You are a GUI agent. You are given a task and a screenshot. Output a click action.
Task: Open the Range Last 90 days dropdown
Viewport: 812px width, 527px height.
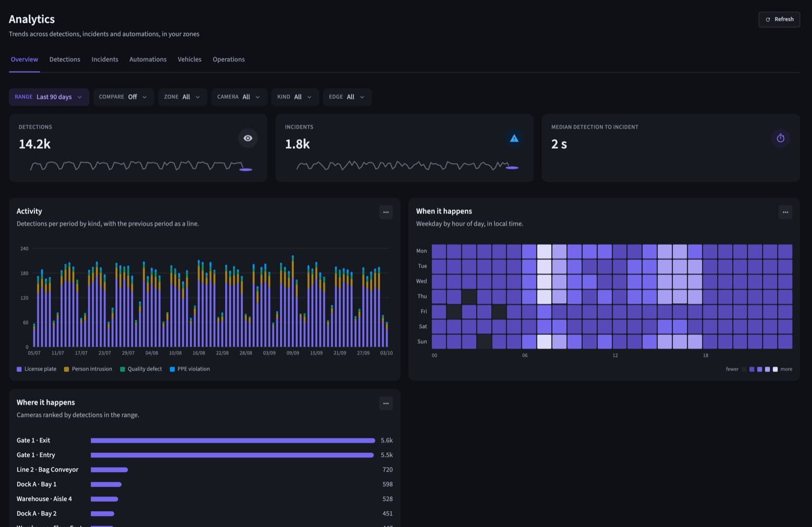49,97
